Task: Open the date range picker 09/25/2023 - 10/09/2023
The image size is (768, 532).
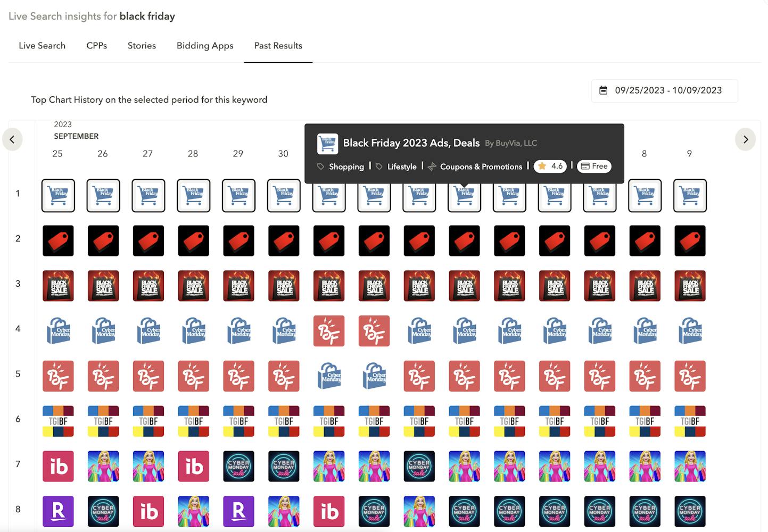Action: 664,90
